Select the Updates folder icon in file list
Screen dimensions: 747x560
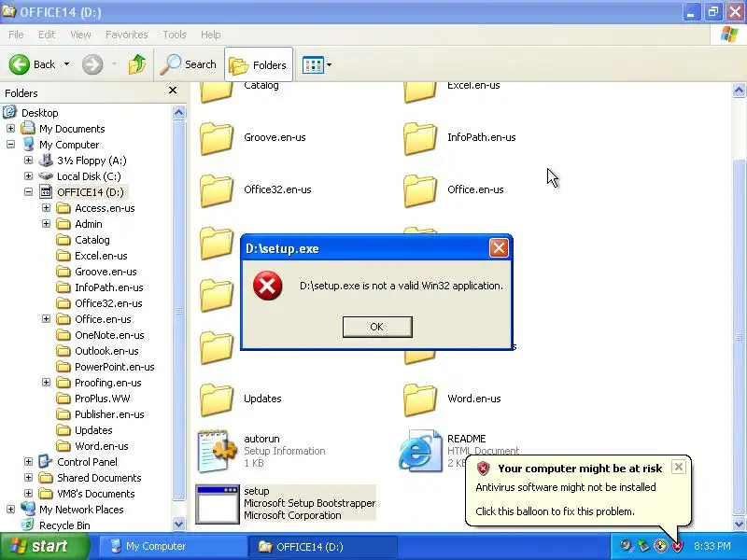[x=217, y=399]
